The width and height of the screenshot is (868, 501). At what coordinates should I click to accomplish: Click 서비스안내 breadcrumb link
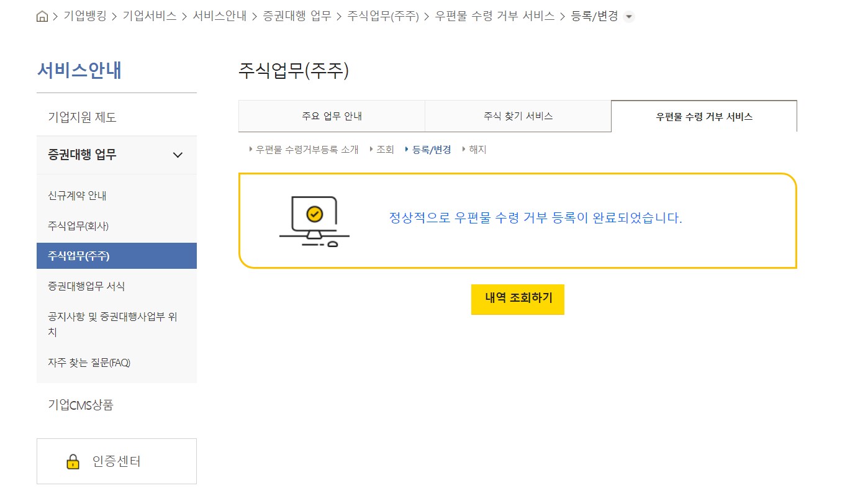point(220,16)
